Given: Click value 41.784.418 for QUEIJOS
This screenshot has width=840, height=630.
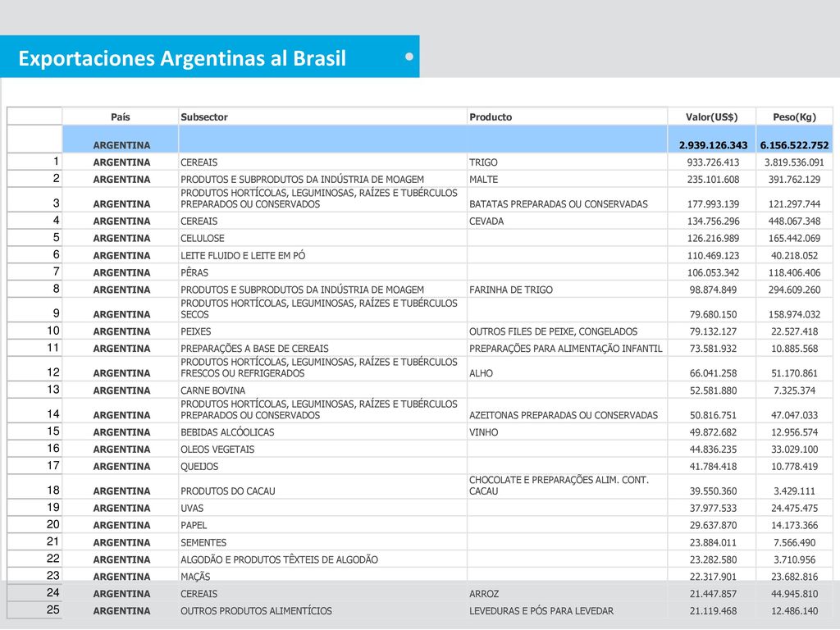Looking at the screenshot, I should click(x=713, y=467).
